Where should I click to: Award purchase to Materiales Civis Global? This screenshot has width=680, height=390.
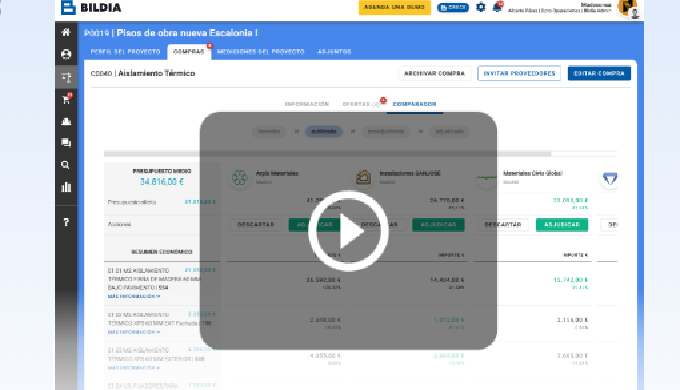pyautogui.click(x=562, y=225)
